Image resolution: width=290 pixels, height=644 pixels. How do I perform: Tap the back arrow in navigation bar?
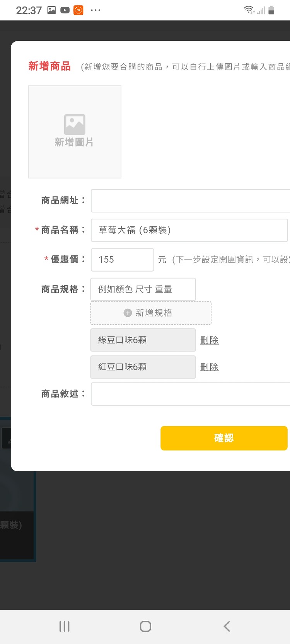click(227, 626)
